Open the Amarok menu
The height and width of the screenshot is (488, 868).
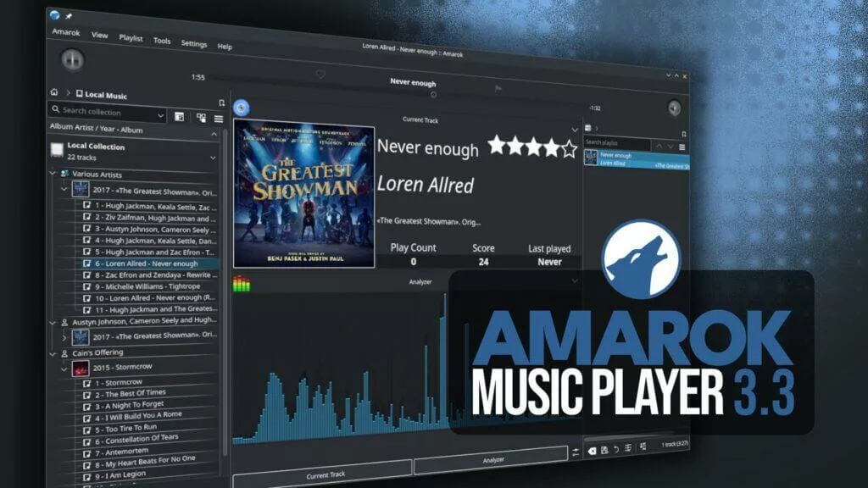[x=66, y=32]
